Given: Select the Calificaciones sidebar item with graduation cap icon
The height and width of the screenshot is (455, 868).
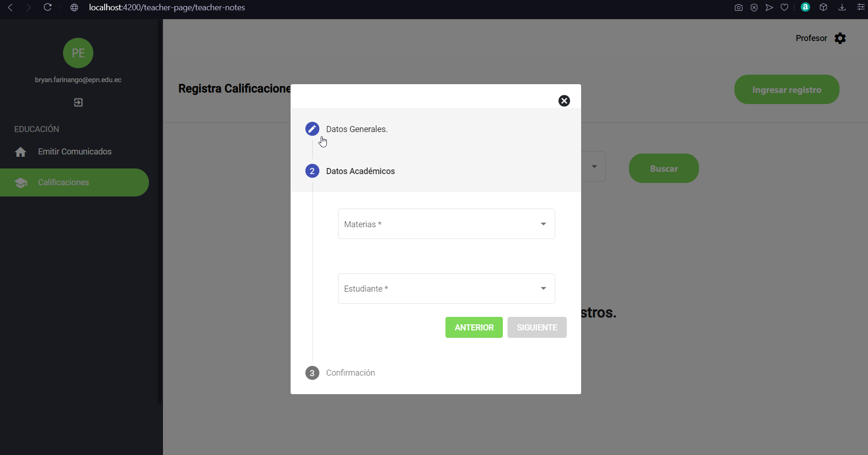Looking at the screenshot, I should tap(63, 182).
